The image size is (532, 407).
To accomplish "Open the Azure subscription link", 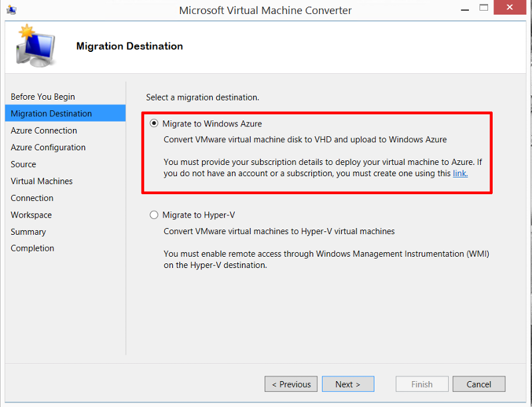I will tap(460, 174).
